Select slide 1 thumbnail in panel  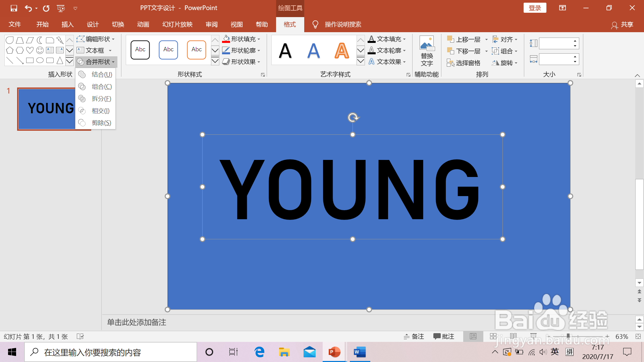[x=47, y=109]
